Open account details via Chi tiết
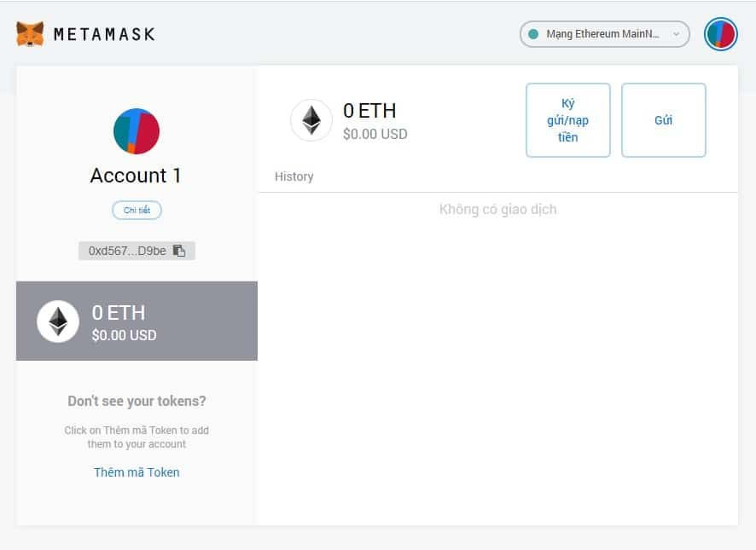 coord(137,210)
